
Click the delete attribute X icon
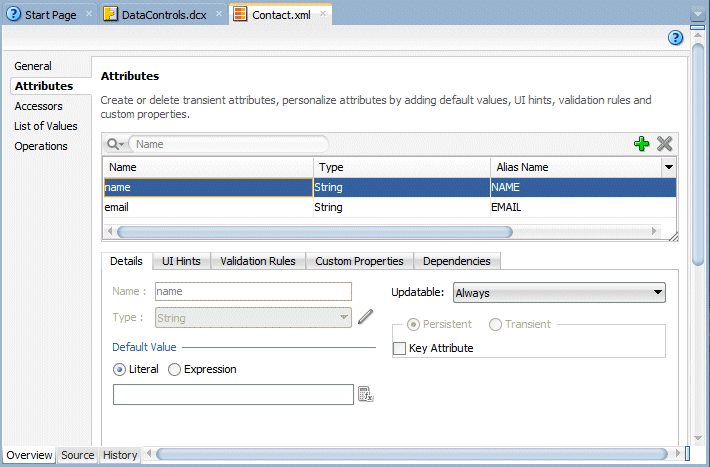coord(664,144)
